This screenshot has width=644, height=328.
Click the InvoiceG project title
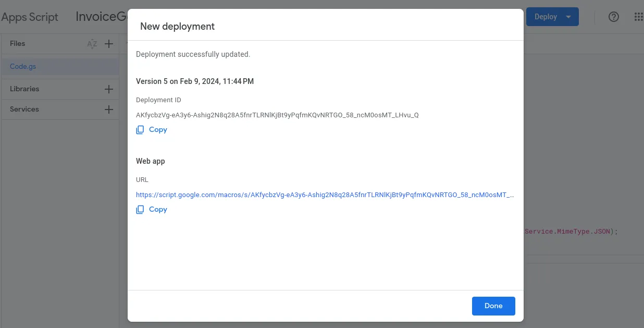pos(102,17)
